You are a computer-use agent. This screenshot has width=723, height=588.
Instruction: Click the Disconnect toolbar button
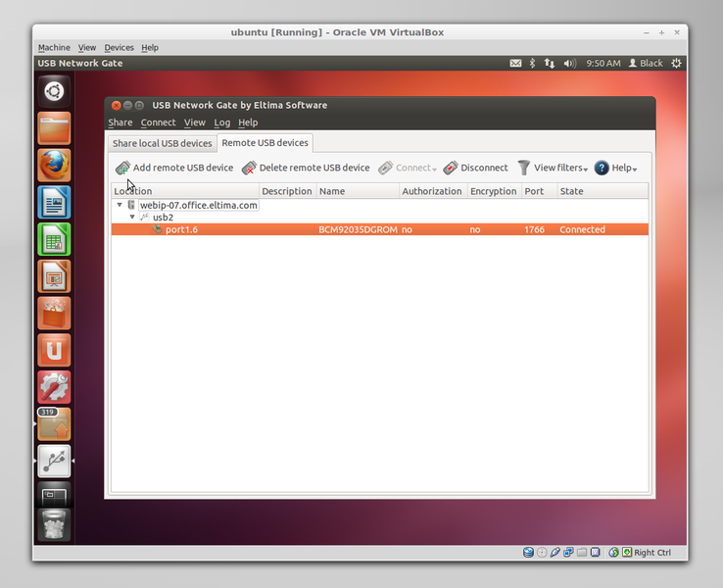click(x=475, y=168)
